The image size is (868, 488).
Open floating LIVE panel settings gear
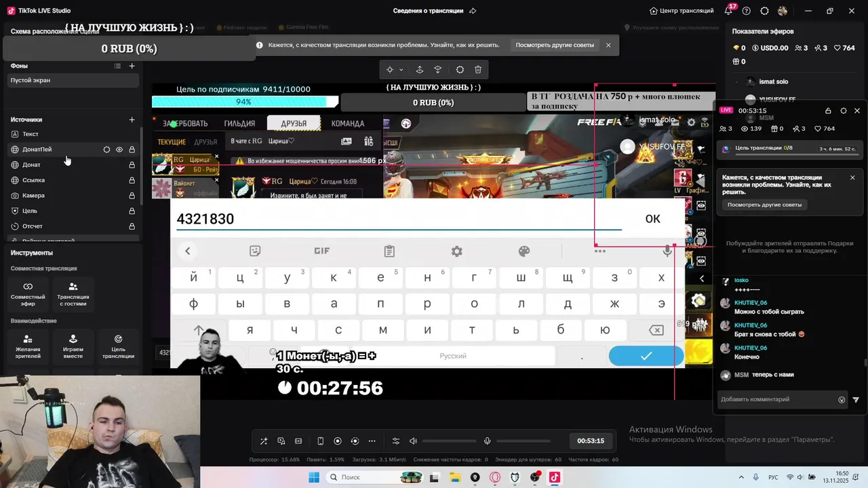tap(844, 110)
